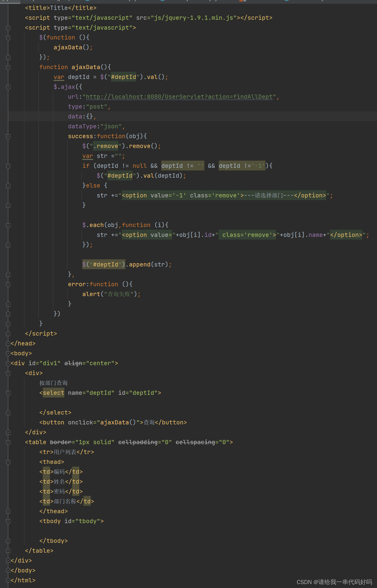The image size is (377, 588).
Task: Click the 'var' keyword before deptId declaration
Action: [x=59, y=77]
